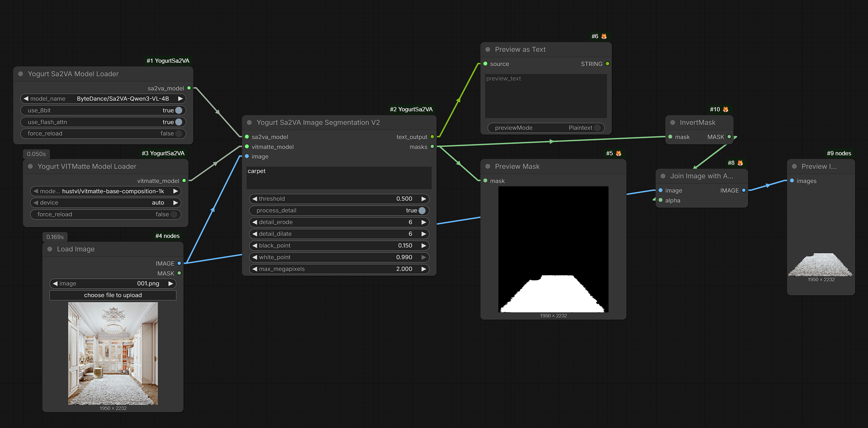This screenshot has height=428, width=868.
Task: Click the 0.169s execution time label
Action: pos(55,237)
